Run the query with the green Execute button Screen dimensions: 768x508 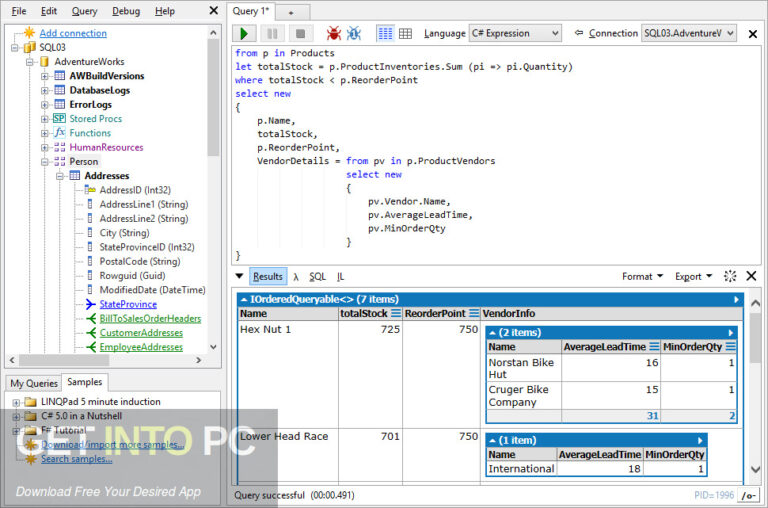coord(244,33)
